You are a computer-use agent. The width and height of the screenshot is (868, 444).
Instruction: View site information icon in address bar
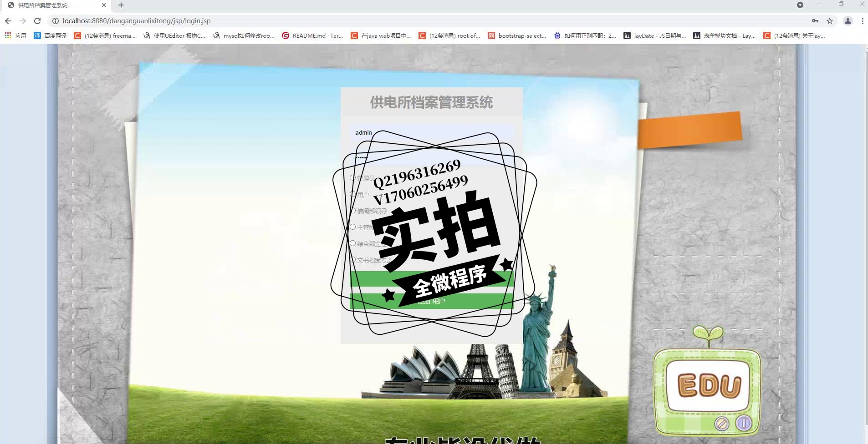pos(55,21)
